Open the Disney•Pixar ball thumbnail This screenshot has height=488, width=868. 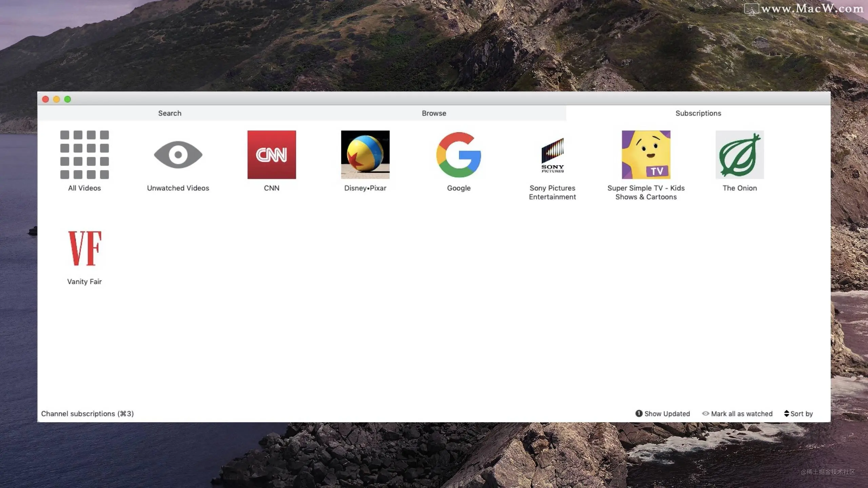(365, 155)
